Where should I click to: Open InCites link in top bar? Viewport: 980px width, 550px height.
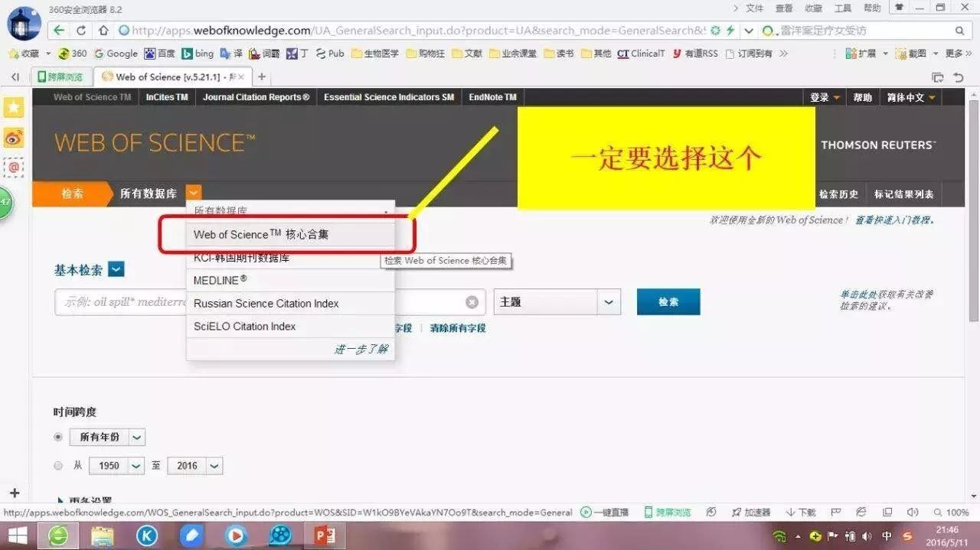[x=167, y=97]
